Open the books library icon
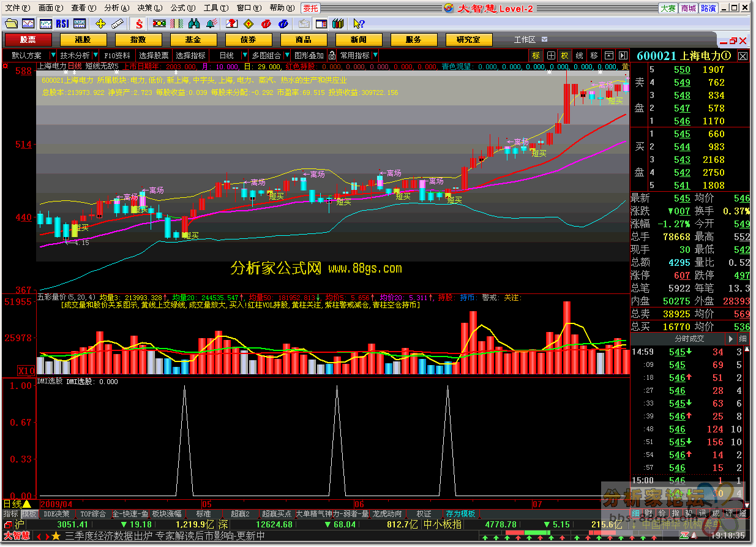 point(337,24)
